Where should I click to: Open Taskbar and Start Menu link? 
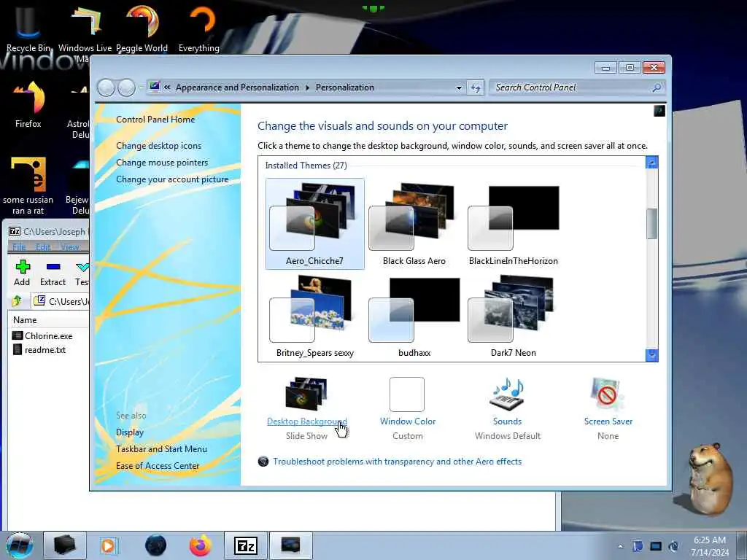161,449
